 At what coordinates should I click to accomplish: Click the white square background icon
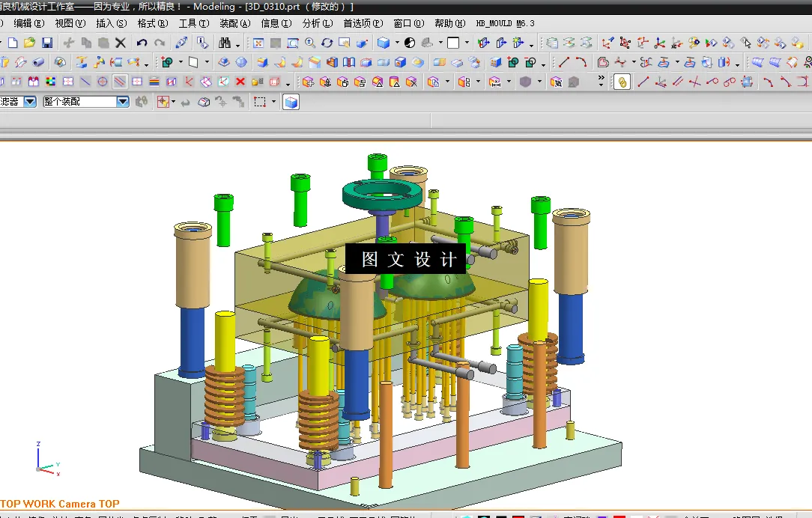[453, 43]
